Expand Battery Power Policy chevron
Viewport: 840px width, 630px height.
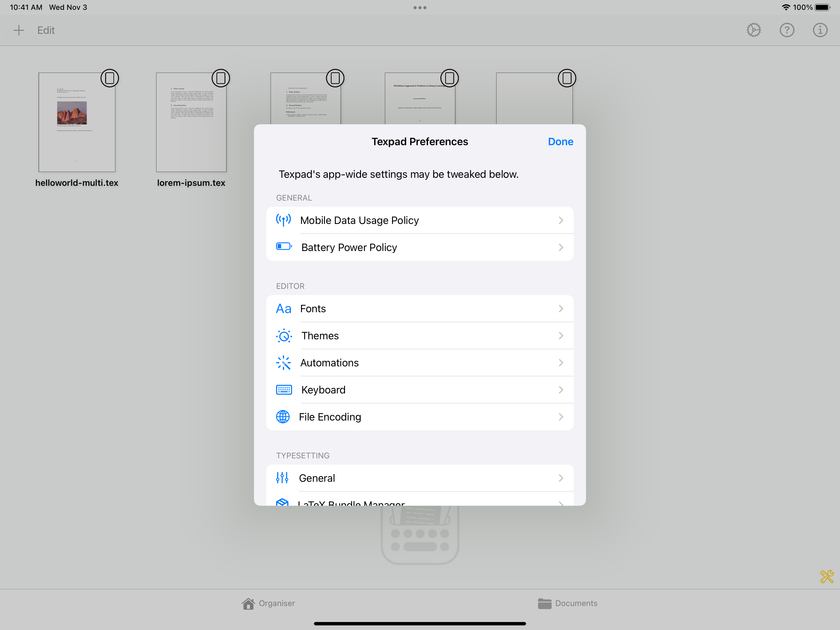click(561, 247)
